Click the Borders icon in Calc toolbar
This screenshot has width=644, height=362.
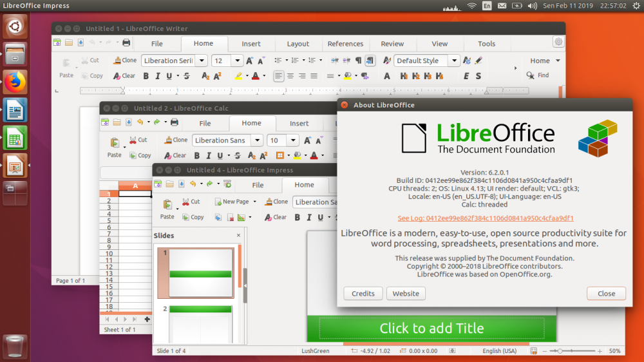coord(280,155)
